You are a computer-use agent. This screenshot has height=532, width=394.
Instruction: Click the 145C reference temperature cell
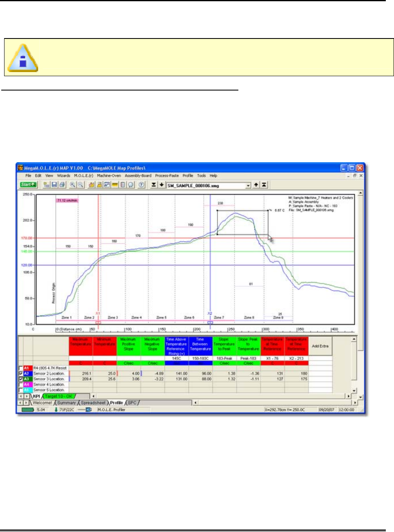(176, 358)
